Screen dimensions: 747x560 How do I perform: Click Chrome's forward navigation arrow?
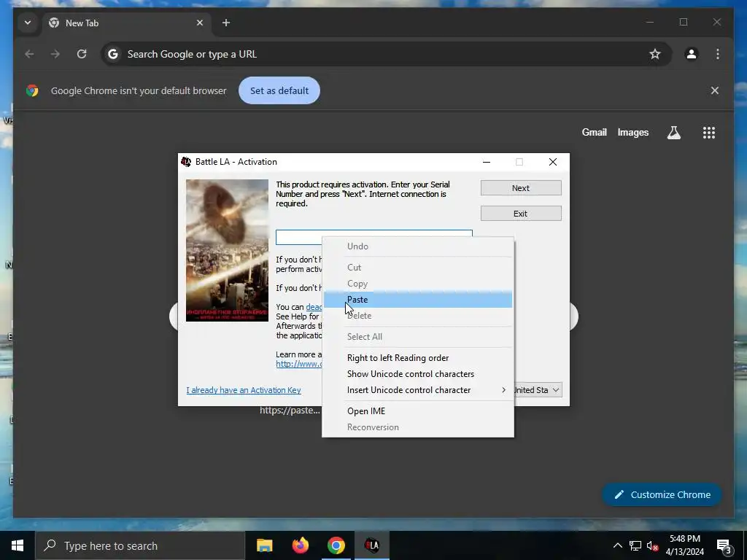55,54
